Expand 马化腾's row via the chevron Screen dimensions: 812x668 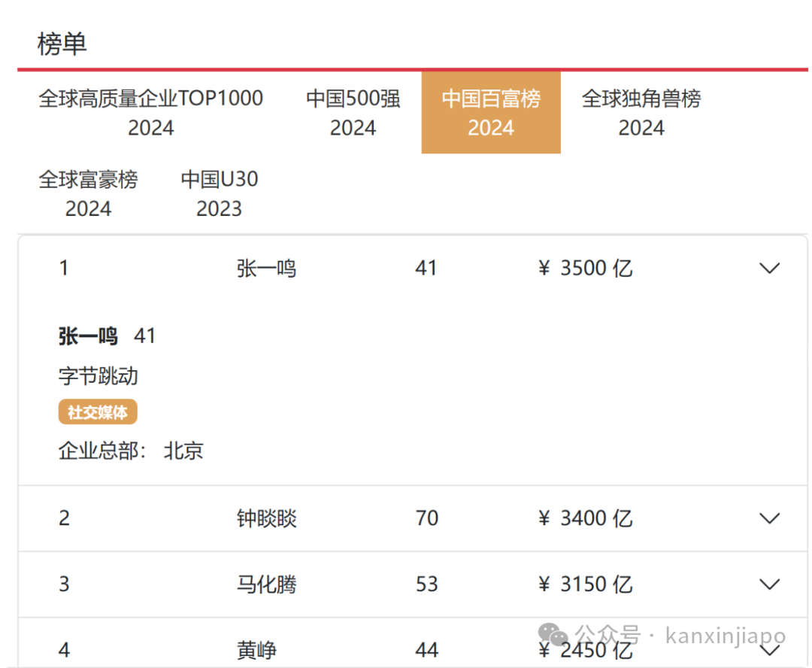769,584
